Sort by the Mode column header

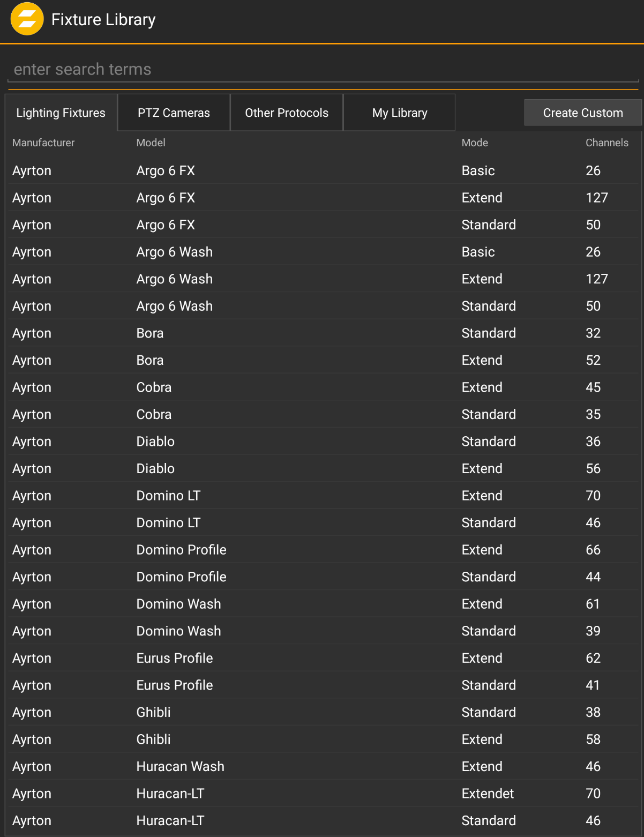tap(475, 143)
